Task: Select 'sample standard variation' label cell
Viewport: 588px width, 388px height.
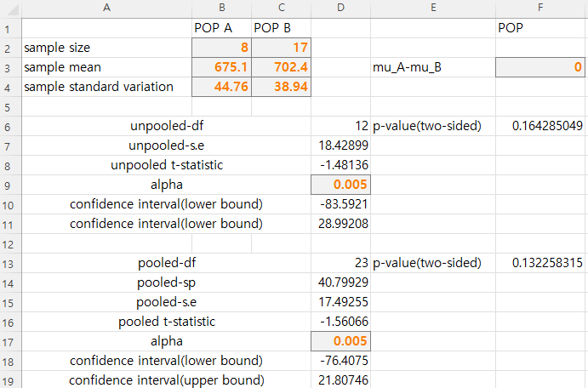Action: (107, 87)
